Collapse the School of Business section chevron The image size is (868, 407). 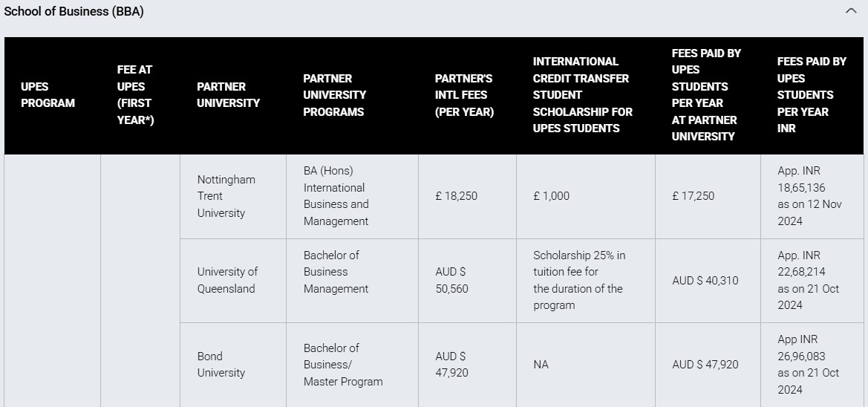click(851, 10)
